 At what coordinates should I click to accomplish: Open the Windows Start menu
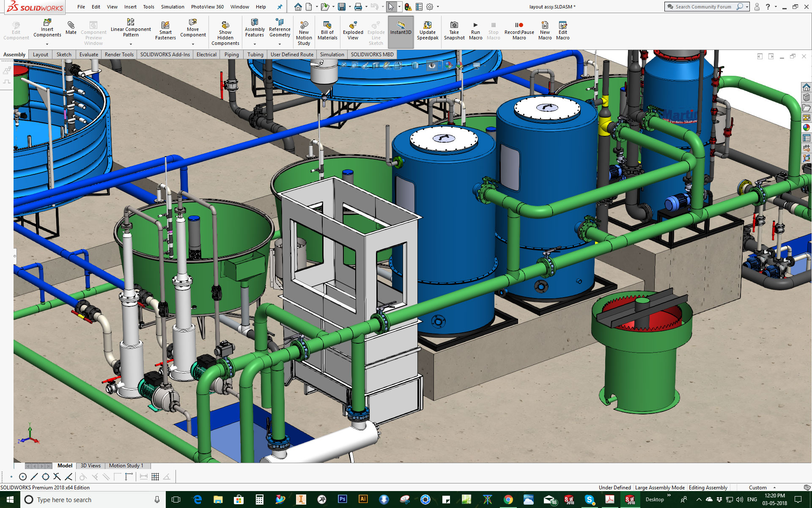[10, 500]
